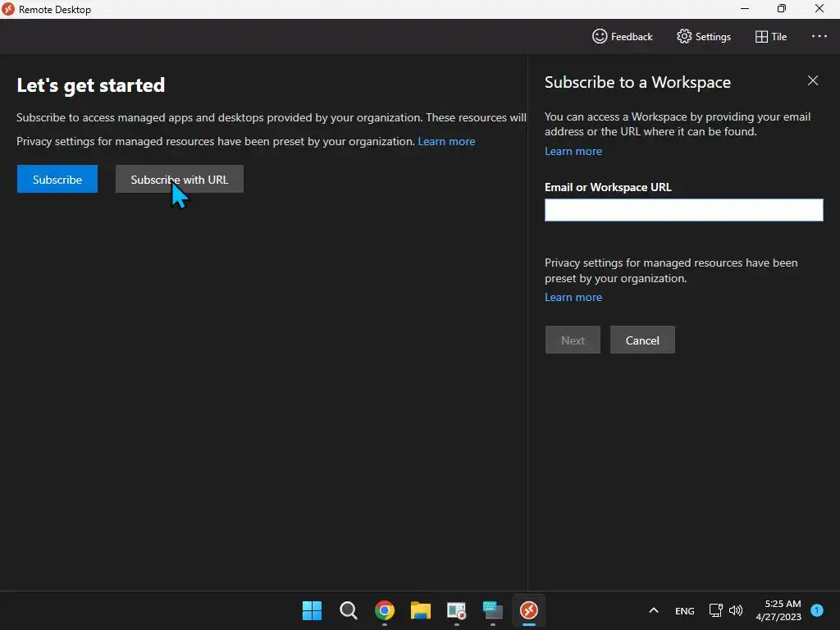Screen dimensions: 840x630
Task: Switch to Tile view
Action: [x=771, y=36]
